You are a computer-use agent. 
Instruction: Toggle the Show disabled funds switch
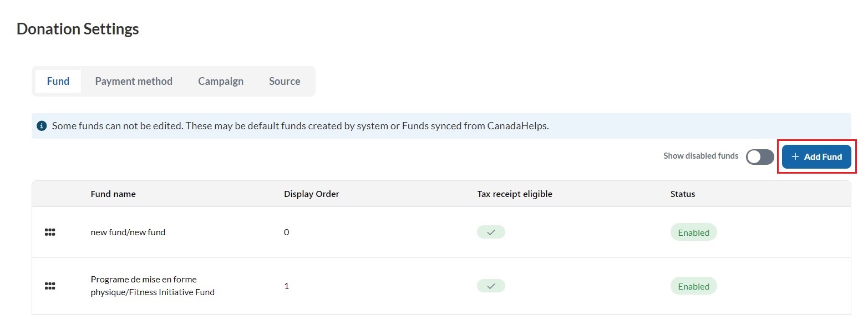pos(759,157)
